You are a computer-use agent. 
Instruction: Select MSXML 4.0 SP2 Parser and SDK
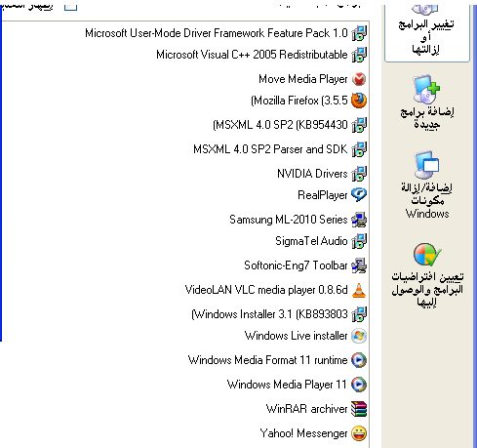185,149
